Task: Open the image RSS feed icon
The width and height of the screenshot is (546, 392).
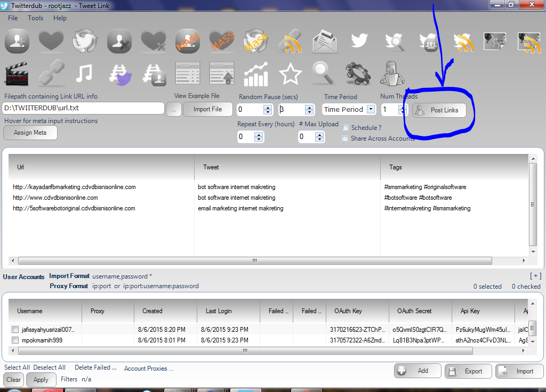Action: (529, 43)
